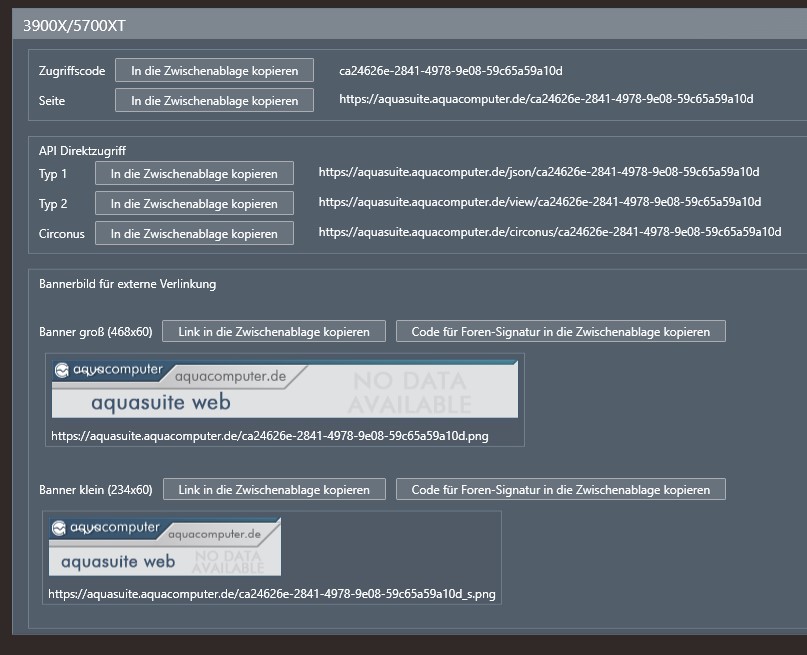
Task: Select the small banner _s.png URL text
Action: (272, 594)
